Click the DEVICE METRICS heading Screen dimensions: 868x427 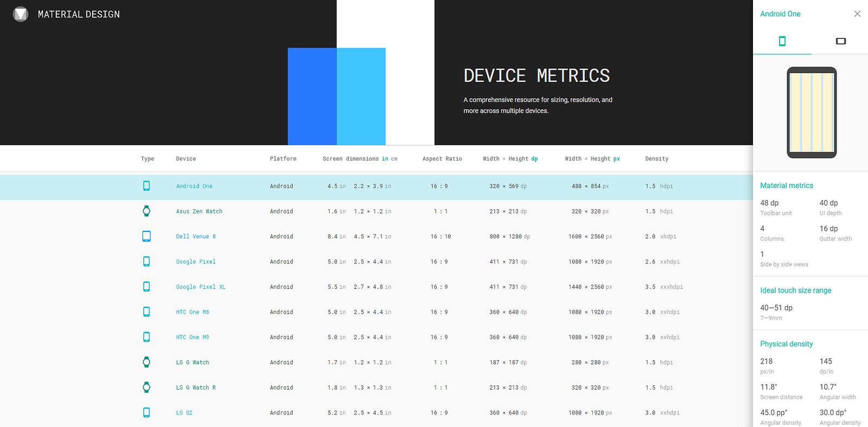coord(537,76)
